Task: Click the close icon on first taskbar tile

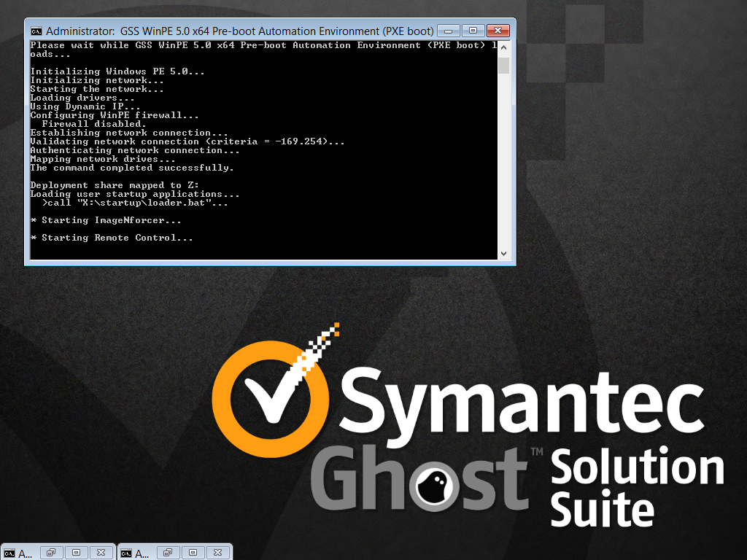Action: pyautogui.click(x=101, y=553)
